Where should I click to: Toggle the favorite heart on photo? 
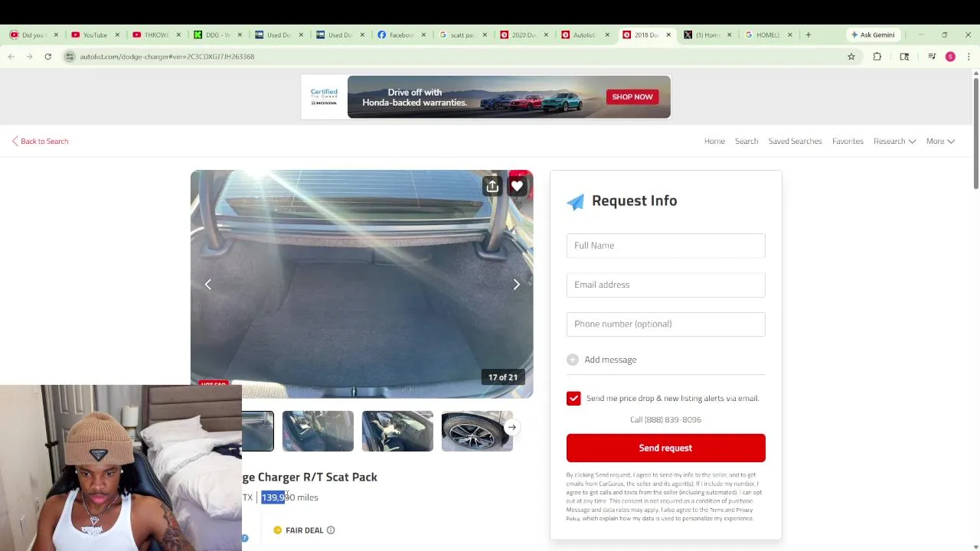pos(517,186)
